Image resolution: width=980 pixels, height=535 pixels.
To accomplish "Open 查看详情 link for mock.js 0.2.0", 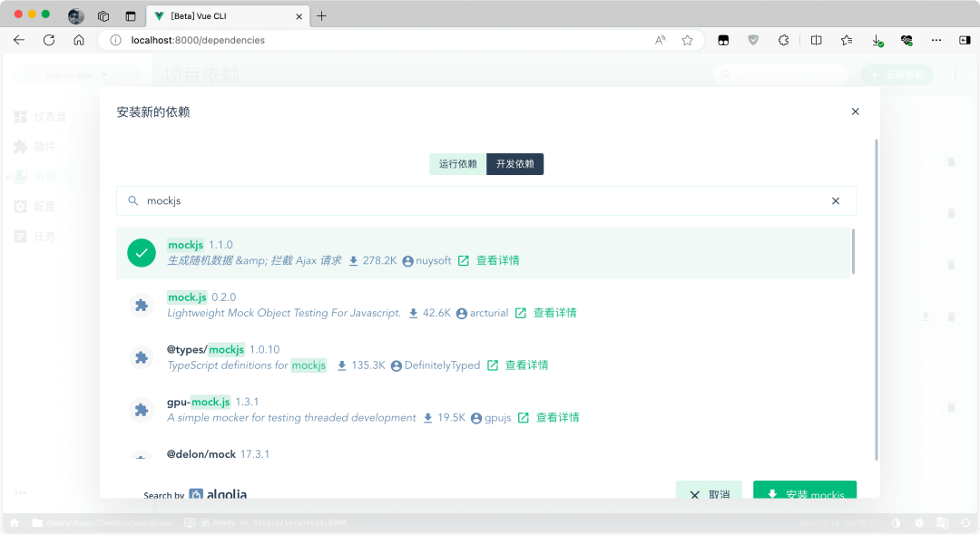I will [x=554, y=313].
